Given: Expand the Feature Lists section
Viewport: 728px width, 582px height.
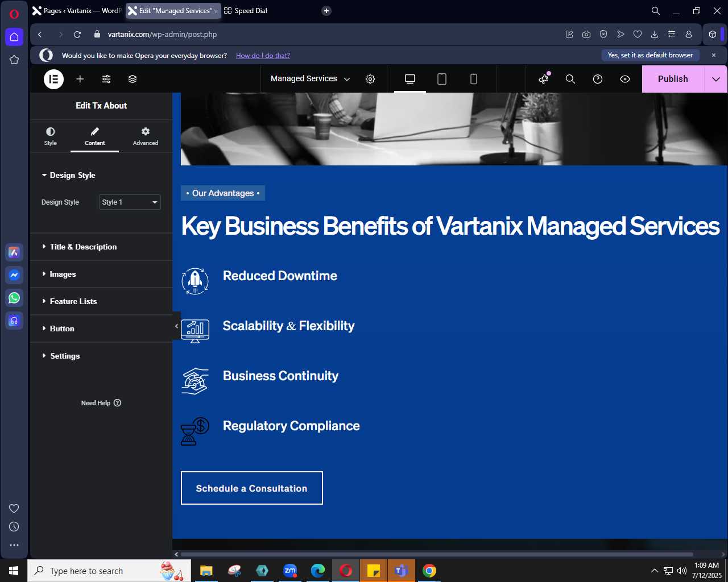Looking at the screenshot, I should pyautogui.click(x=101, y=301).
